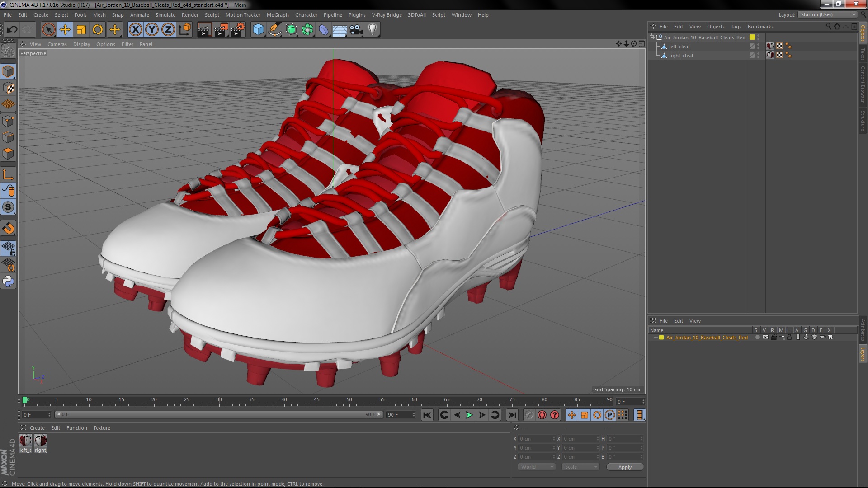Click the Undo arrow icon
This screenshot has width=868, height=488.
[x=12, y=30]
